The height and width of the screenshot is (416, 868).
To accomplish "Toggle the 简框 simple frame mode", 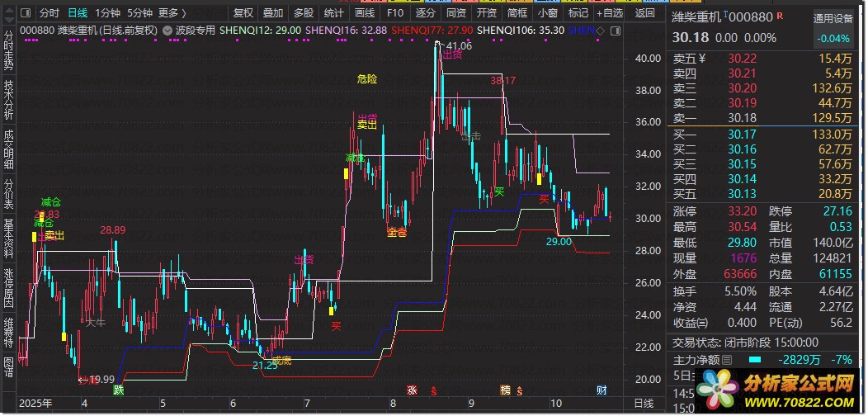I will pyautogui.click(x=517, y=12).
